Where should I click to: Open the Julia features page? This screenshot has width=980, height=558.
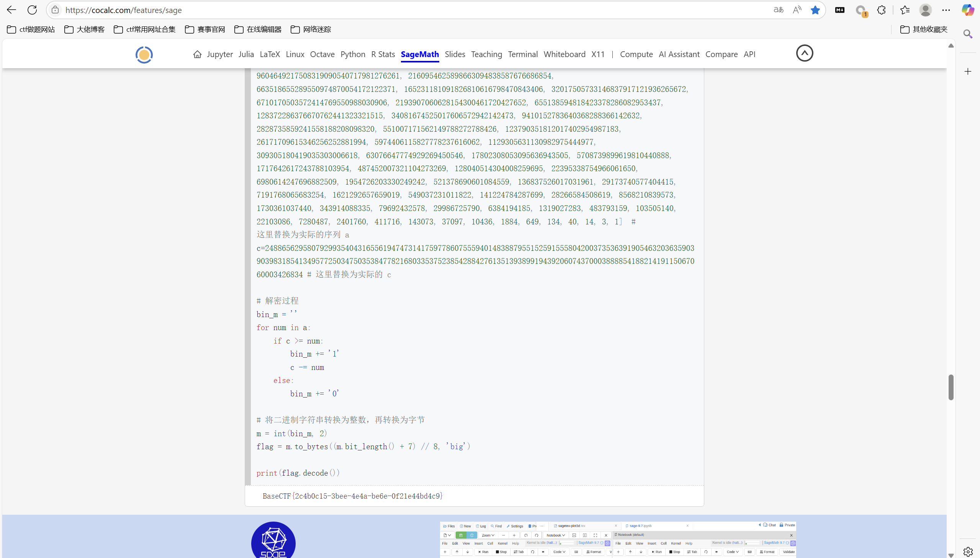click(x=246, y=54)
